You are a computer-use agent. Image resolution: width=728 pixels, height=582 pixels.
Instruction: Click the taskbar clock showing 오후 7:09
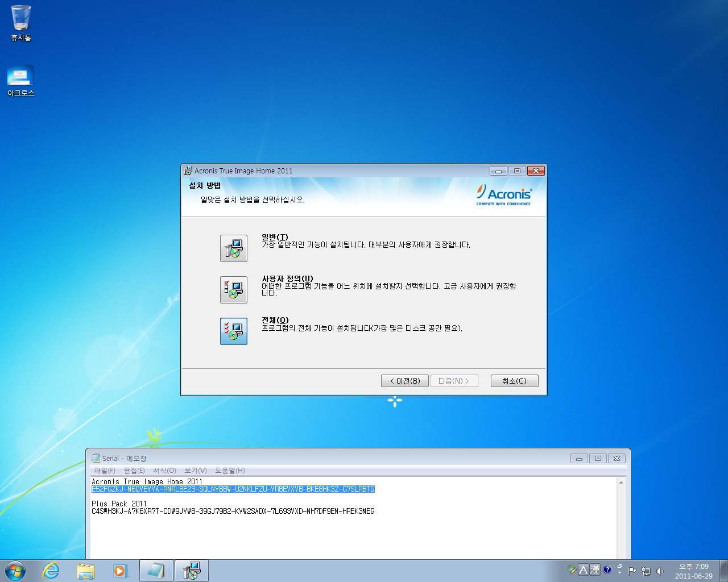[693, 571]
